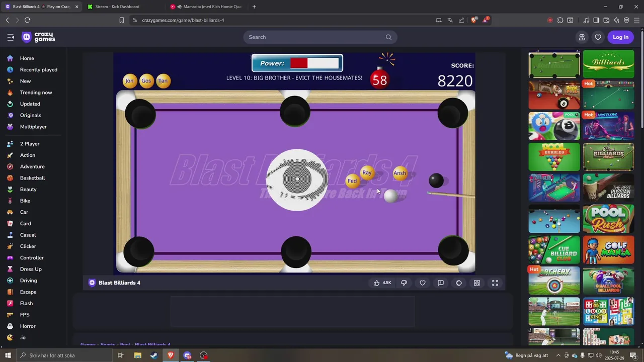Enter fullscreen mode for the game
Viewport: 644px width, 362px height.
tap(495, 283)
